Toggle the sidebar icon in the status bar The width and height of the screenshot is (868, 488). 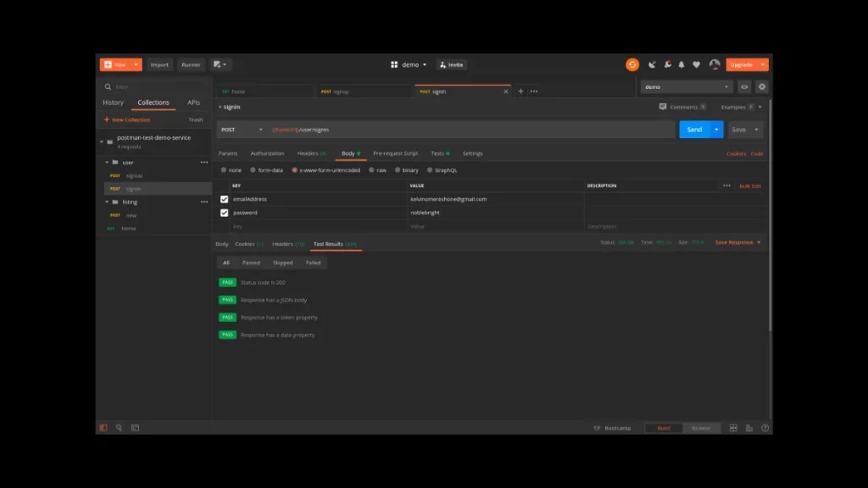(x=103, y=428)
